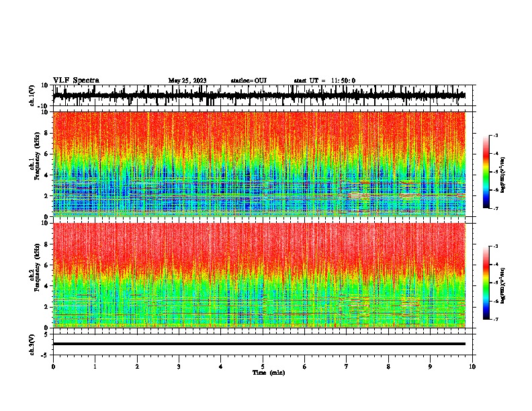The height and width of the screenshot is (411, 532).
Task: Click time axis tick label "7"
Action: pyautogui.click(x=347, y=367)
